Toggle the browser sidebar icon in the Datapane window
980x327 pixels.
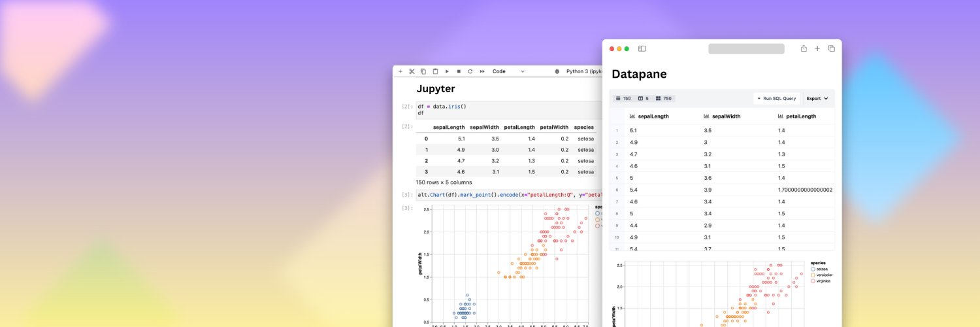click(x=642, y=48)
